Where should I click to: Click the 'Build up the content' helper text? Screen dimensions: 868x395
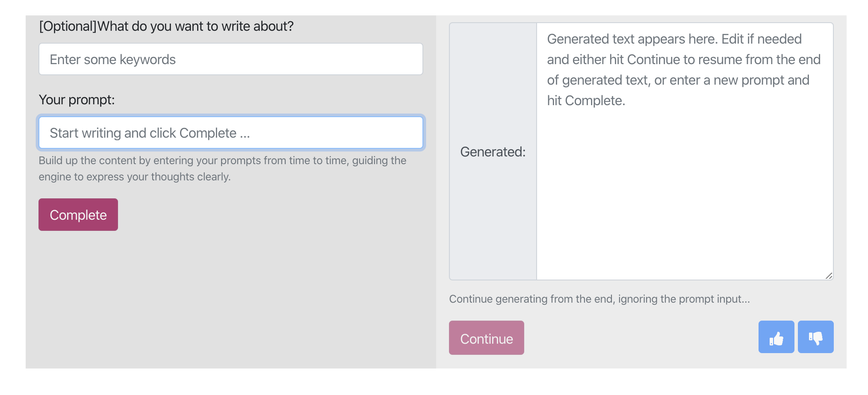click(222, 161)
